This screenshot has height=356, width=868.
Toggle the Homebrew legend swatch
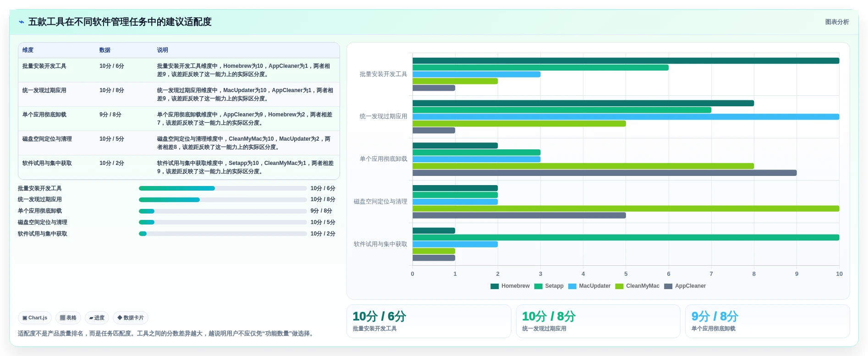point(494,286)
